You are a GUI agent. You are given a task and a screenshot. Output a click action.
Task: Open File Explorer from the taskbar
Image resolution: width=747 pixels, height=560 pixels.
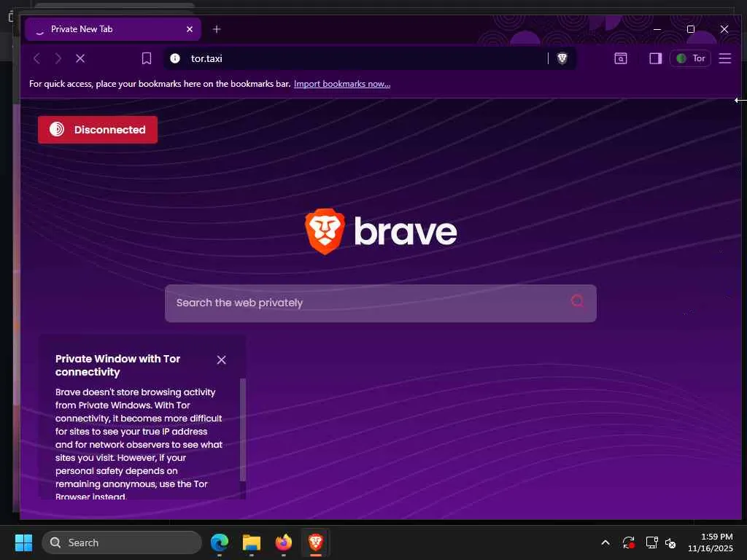(252, 542)
